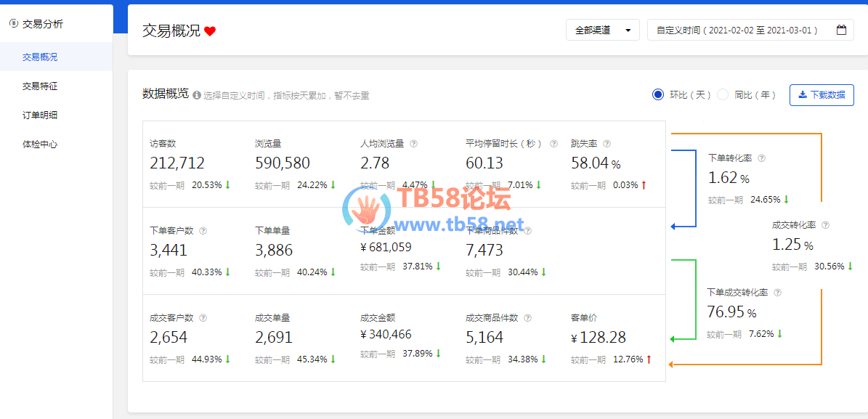Click help icon beside 成交转化率
The width and height of the screenshot is (868, 419).
(x=825, y=225)
